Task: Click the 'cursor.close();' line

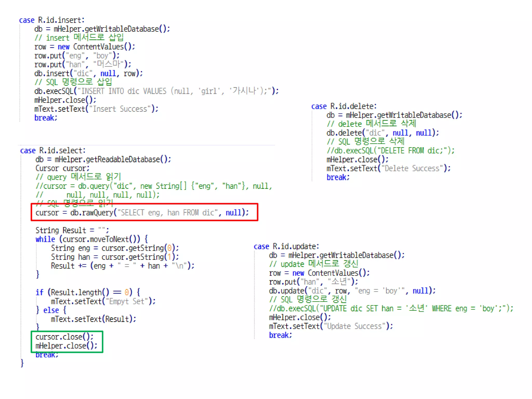Action: pos(64,337)
